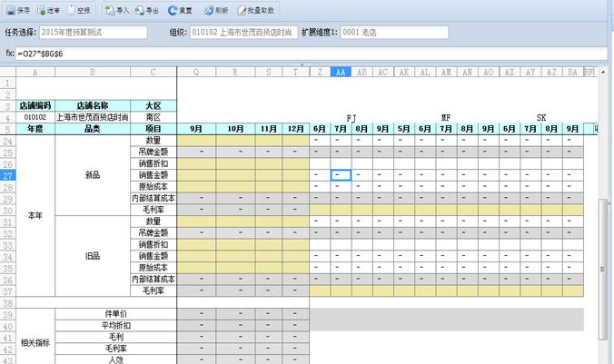Click the yellow 数量 cell under 9月 in row 24
Image resolution: width=614 pixels, height=364 pixels.
(x=196, y=141)
